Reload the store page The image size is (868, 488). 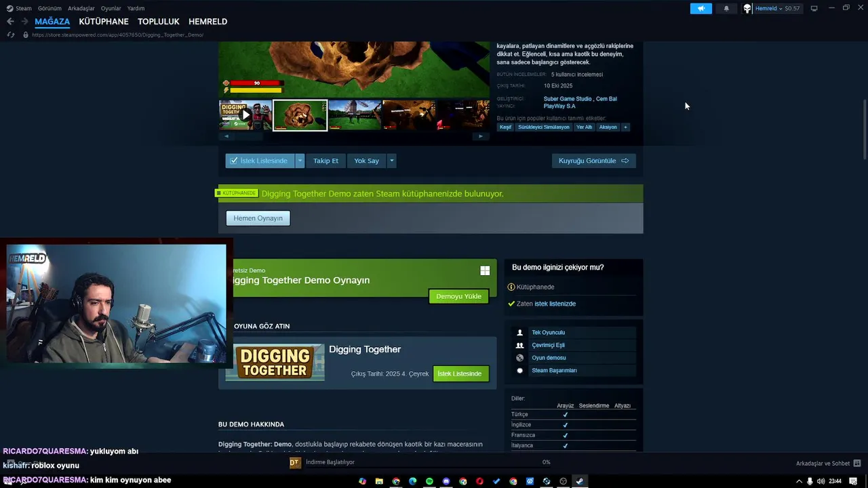pos(10,35)
